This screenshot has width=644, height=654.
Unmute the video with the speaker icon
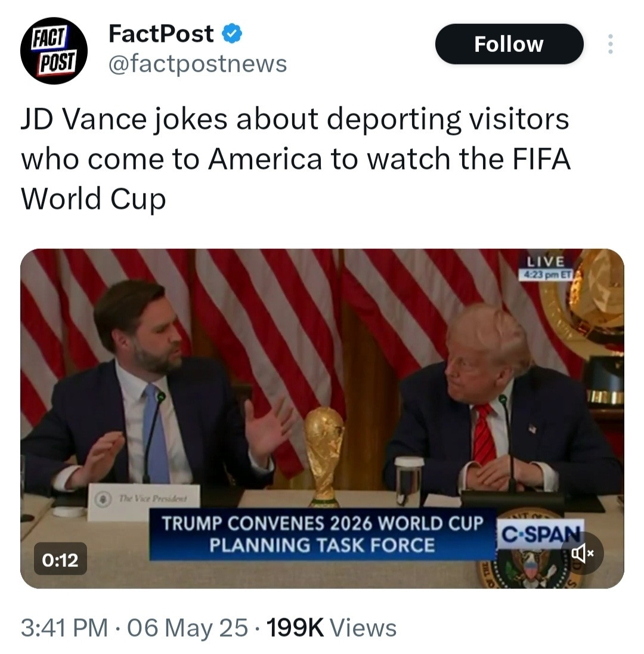582,553
